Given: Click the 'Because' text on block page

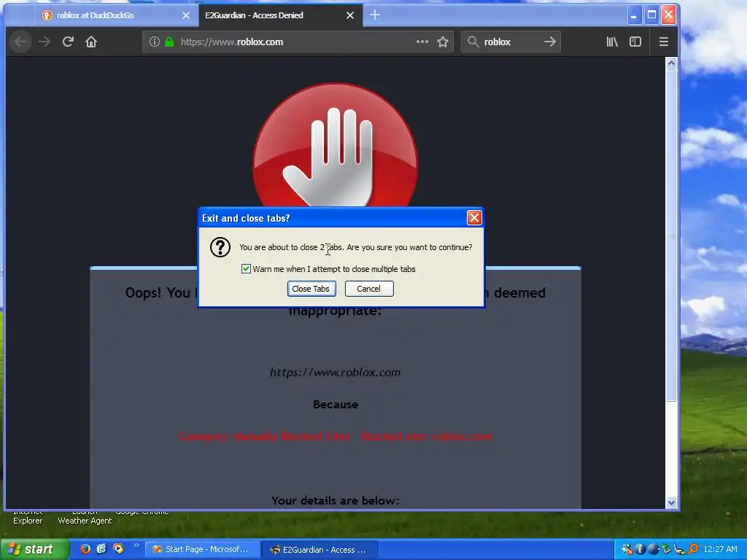Looking at the screenshot, I should (x=336, y=404).
